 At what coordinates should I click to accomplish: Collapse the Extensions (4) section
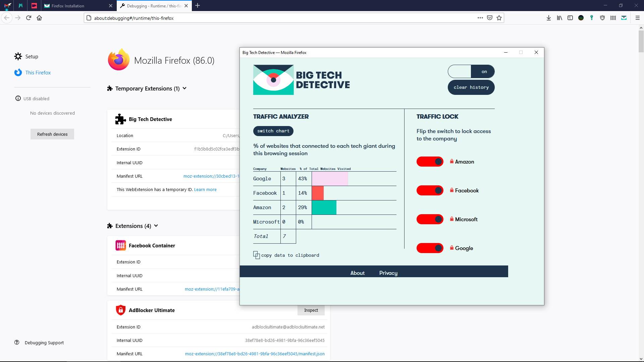coord(156,226)
